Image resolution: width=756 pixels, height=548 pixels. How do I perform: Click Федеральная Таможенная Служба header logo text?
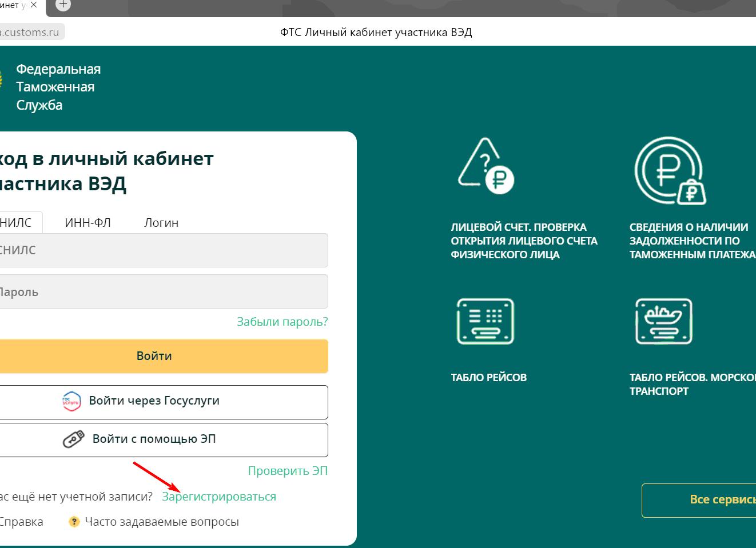pyautogui.click(x=58, y=87)
